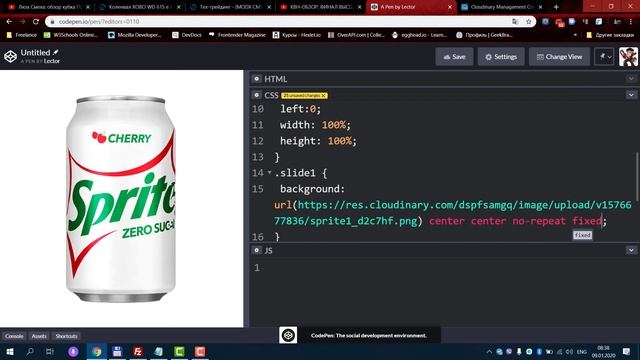
Task: Click the ENG language indicator
Action: click(x=582, y=351)
